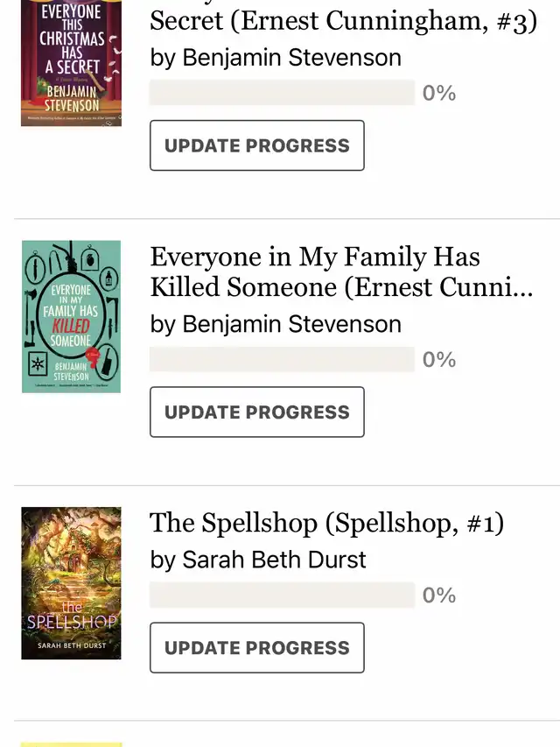Update progress for The Spellshop
This screenshot has height=747, width=560.
[257, 647]
